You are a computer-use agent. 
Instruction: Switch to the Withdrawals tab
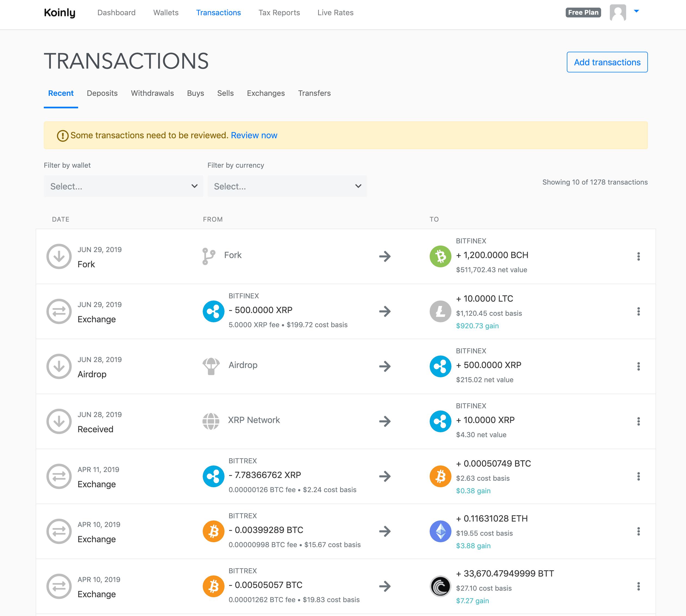152,93
